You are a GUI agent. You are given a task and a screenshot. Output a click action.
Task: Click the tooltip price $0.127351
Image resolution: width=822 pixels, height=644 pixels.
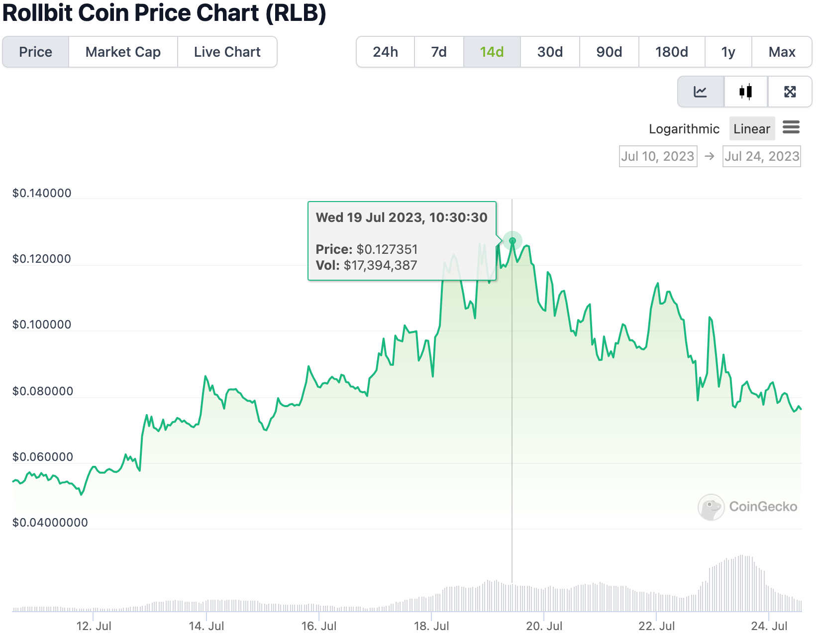coord(387,249)
